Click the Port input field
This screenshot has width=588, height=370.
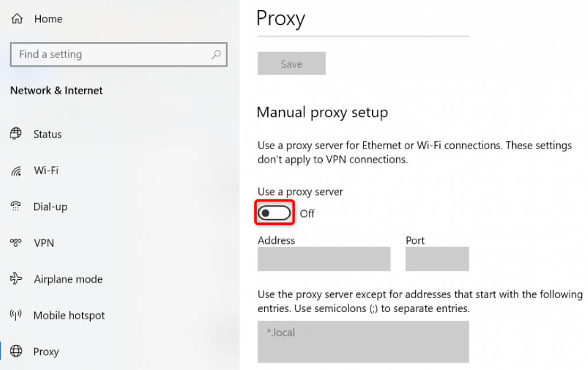437,259
